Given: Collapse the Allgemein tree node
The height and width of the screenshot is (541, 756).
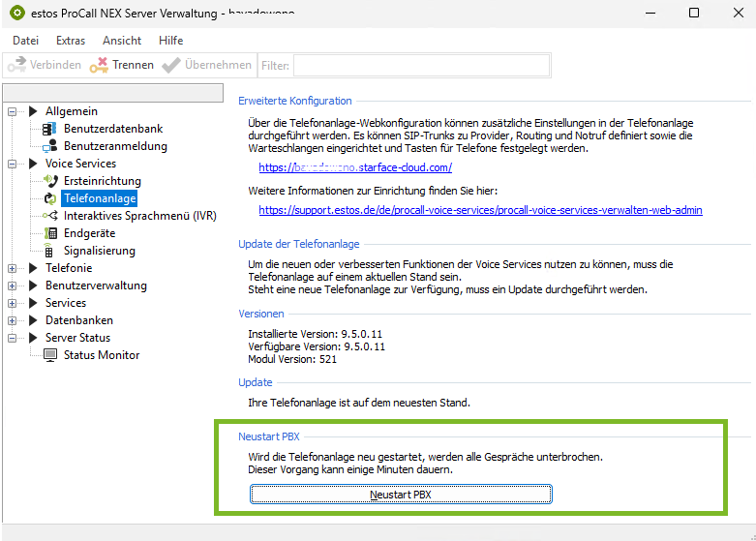Looking at the screenshot, I should (x=13, y=111).
